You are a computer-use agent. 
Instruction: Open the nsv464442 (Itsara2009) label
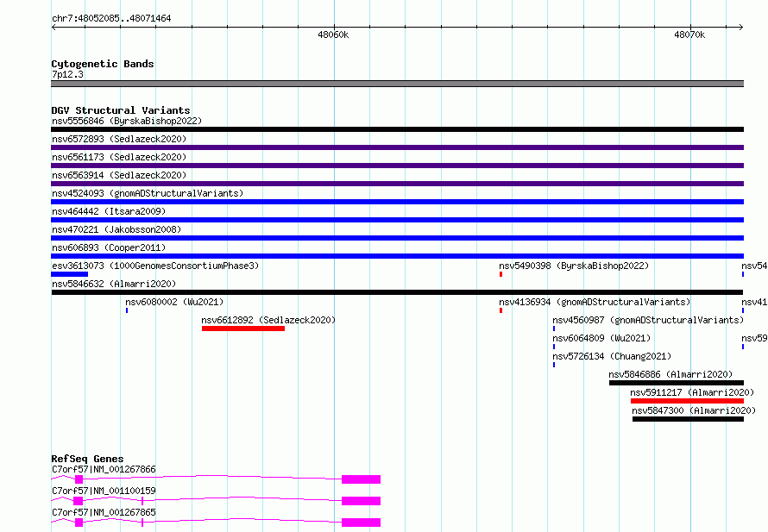tap(109, 211)
